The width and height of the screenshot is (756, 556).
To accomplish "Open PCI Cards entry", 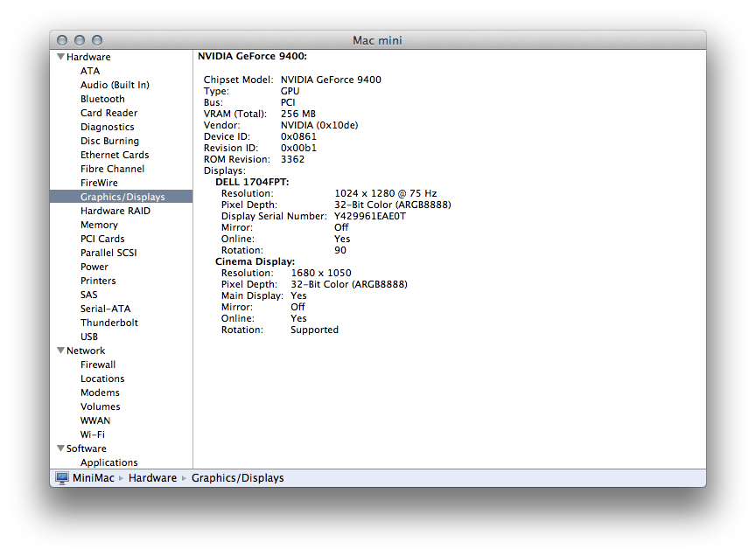I will click(x=102, y=239).
